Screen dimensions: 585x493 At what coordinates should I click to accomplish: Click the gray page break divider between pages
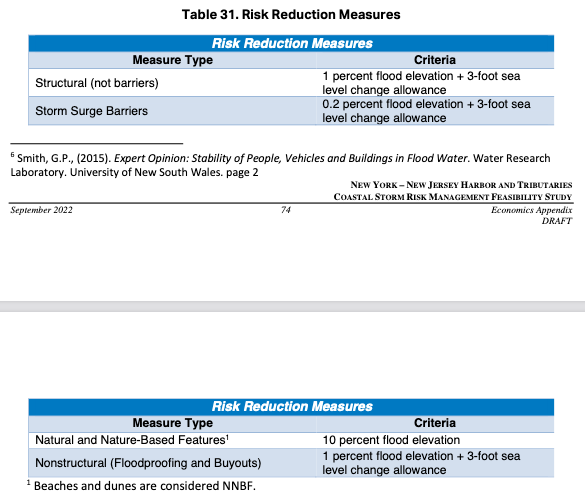point(292,306)
